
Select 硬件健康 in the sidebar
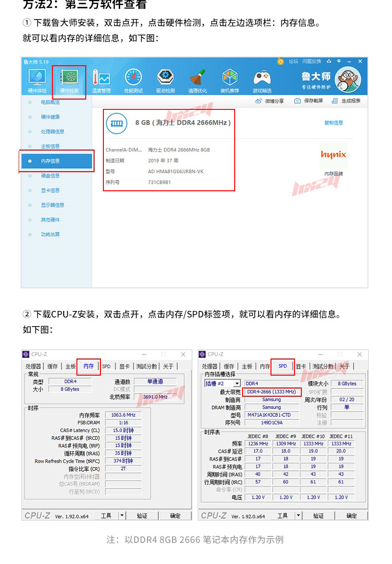(50, 117)
